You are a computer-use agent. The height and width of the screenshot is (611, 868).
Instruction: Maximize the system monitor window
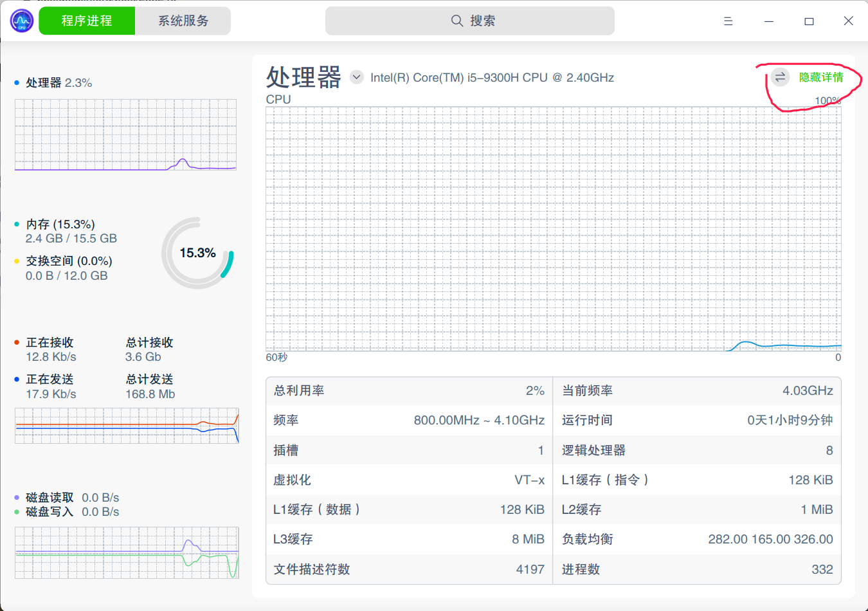click(809, 21)
